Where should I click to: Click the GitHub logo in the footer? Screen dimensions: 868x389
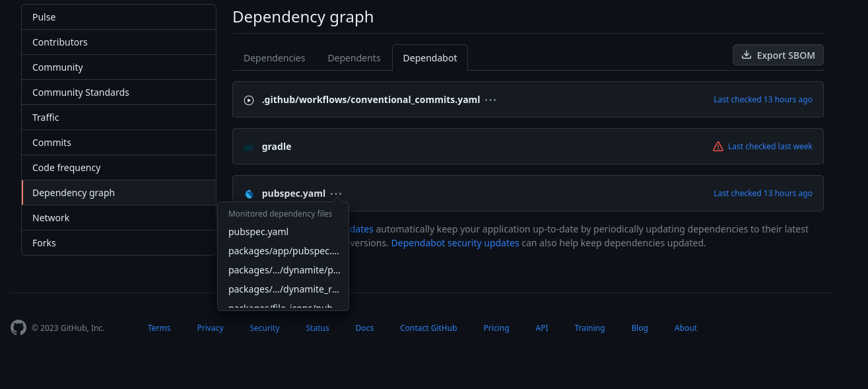pos(18,327)
